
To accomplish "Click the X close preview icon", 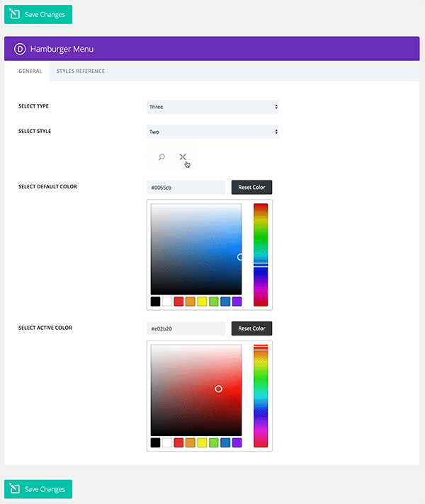I will 183,157.
